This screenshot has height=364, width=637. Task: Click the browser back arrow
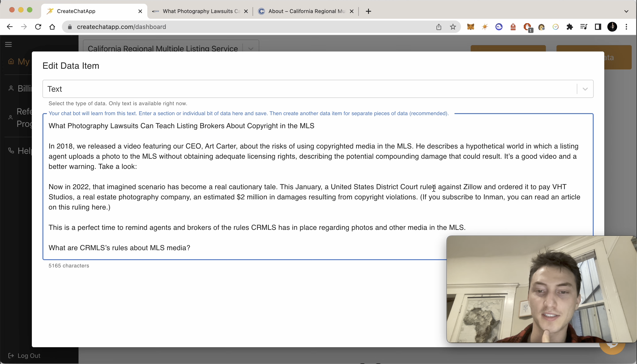pyautogui.click(x=10, y=27)
